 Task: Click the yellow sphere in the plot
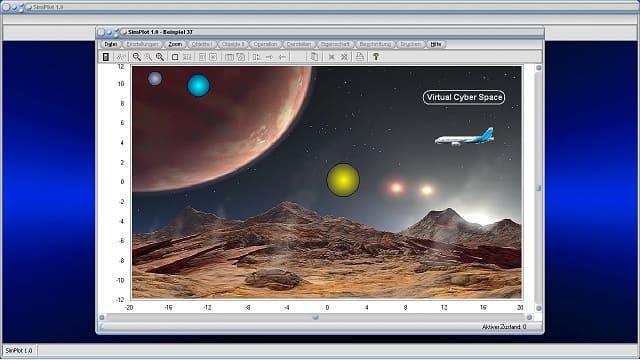tap(343, 180)
